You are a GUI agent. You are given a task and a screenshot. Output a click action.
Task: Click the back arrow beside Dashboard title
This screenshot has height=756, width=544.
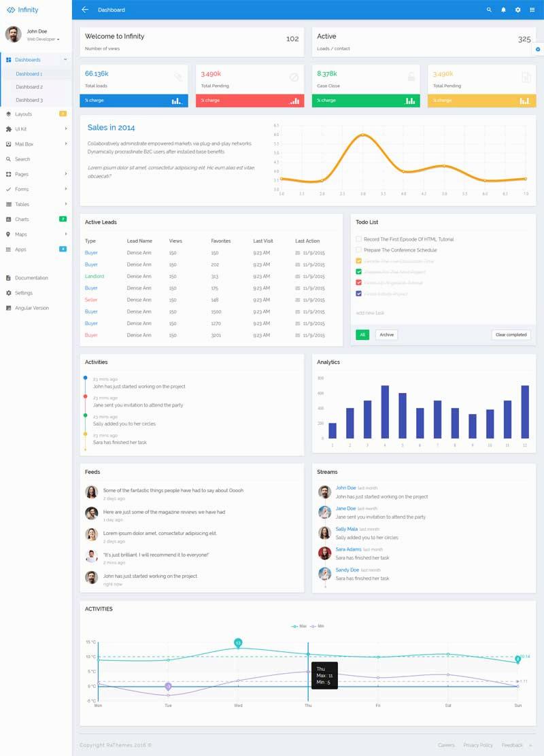click(85, 10)
